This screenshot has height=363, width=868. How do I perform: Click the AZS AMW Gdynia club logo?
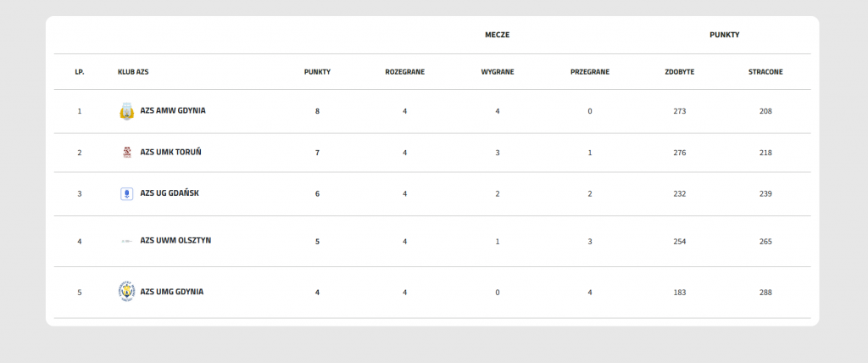coord(127,111)
